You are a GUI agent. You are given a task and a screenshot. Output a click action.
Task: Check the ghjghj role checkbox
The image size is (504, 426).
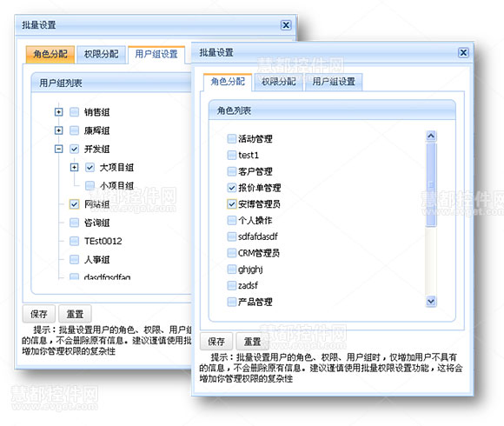click(232, 270)
